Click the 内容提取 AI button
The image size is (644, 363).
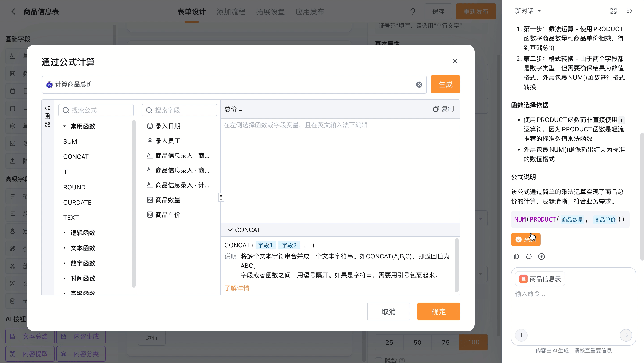(x=30, y=354)
